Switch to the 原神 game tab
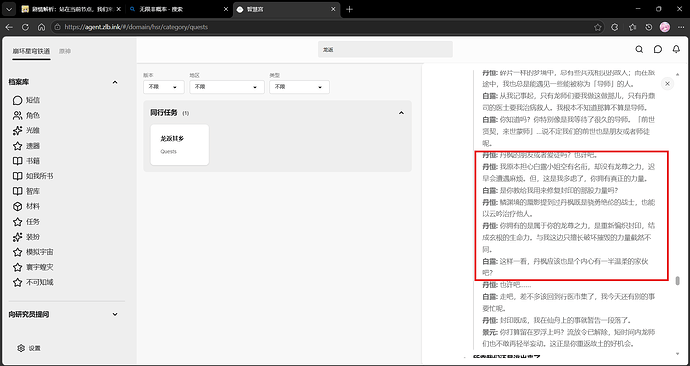 click(65, 51)
